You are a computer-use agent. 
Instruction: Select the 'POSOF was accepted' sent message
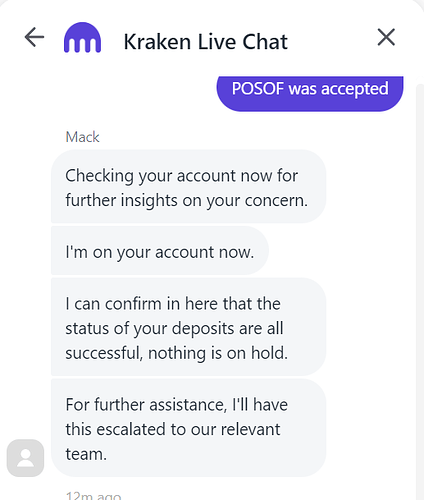tap(310, 94)
